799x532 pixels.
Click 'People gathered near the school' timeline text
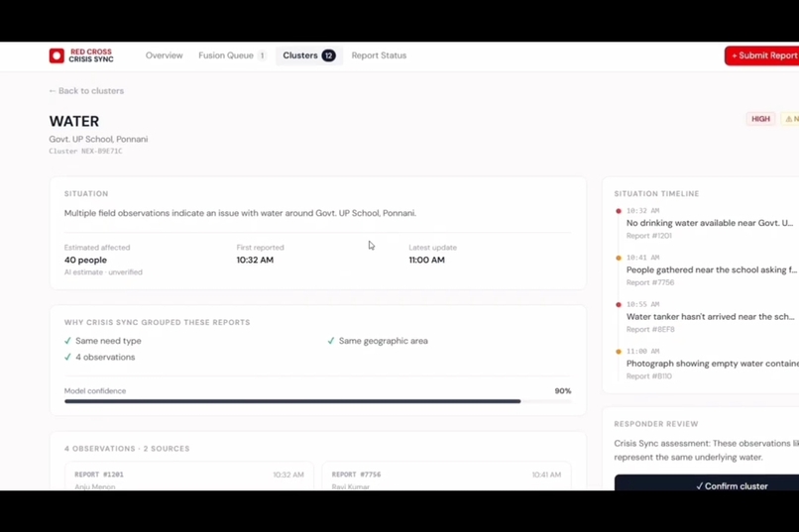click(x=712, y=269)
